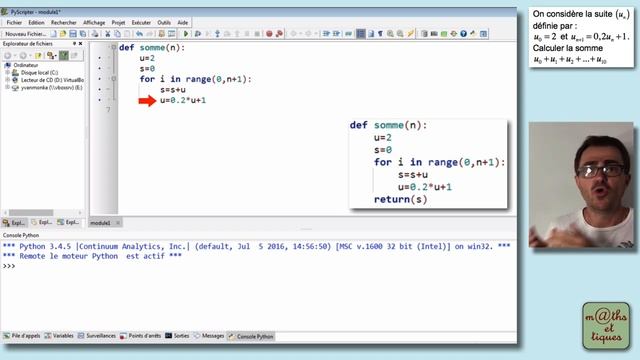The width and height of the screenshot is (640, 360).
Task: Click the Zoom In magnifier icon
Action: pyautogui.click(x=390, y=34)
